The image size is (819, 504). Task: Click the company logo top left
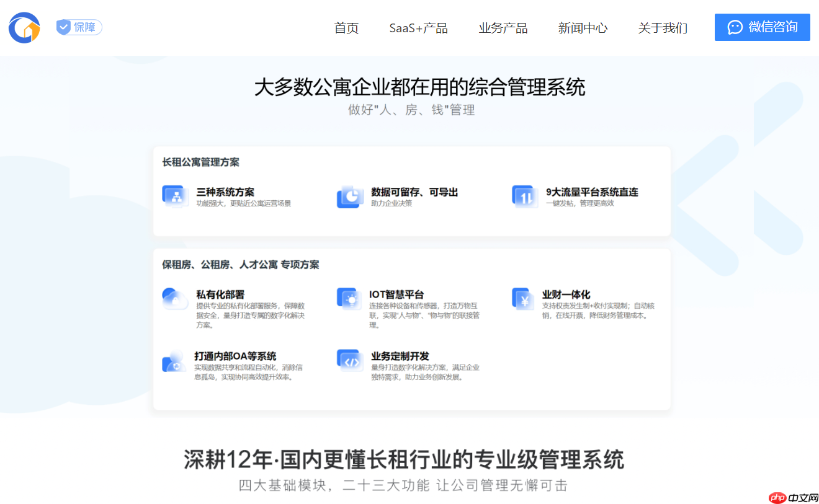(24, 27)
